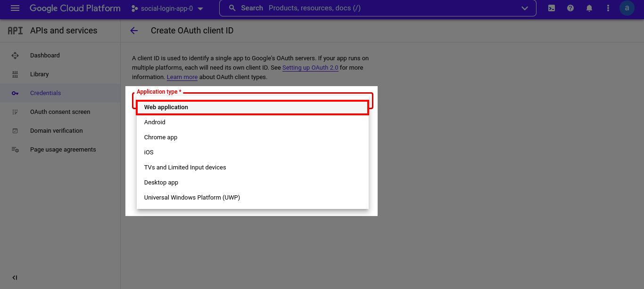Open the OAuth consent screen item

point(60,112)
